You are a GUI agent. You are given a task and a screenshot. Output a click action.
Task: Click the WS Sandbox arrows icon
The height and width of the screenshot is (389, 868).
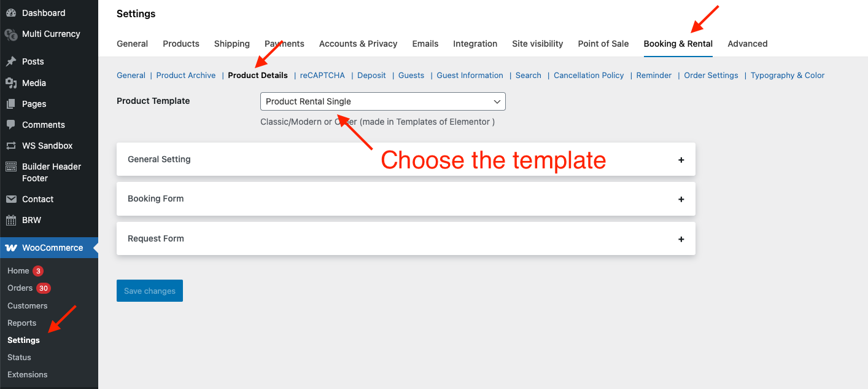tap(11, 146)
